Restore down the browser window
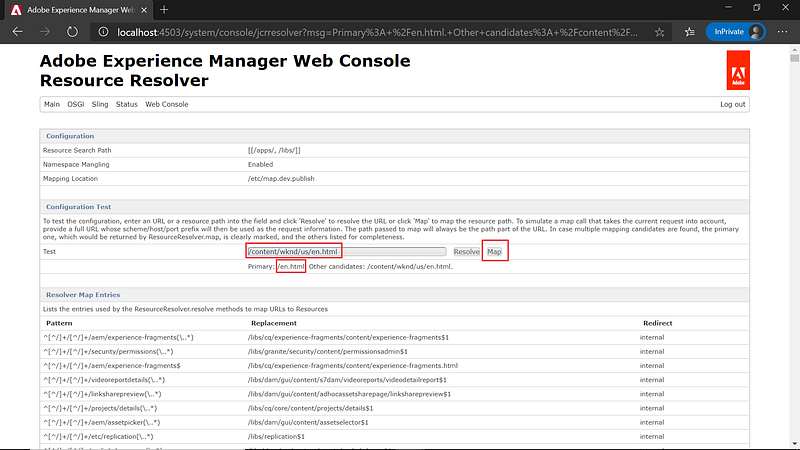 (757, 7)
